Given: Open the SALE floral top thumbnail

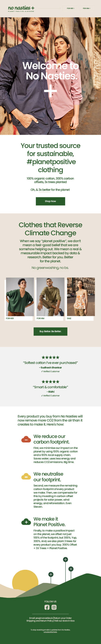Looking at the screenshot, I should point(81,299).
